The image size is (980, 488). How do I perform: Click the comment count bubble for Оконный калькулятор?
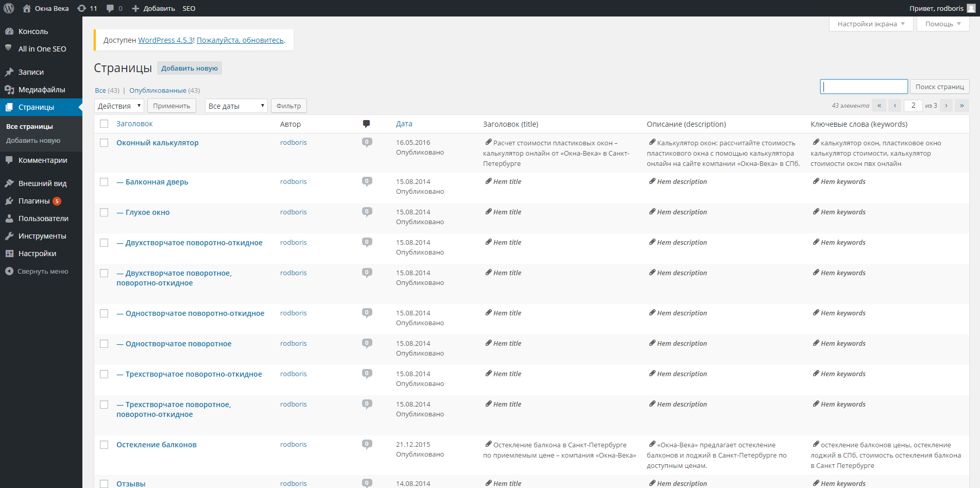[x=367, y=143]
